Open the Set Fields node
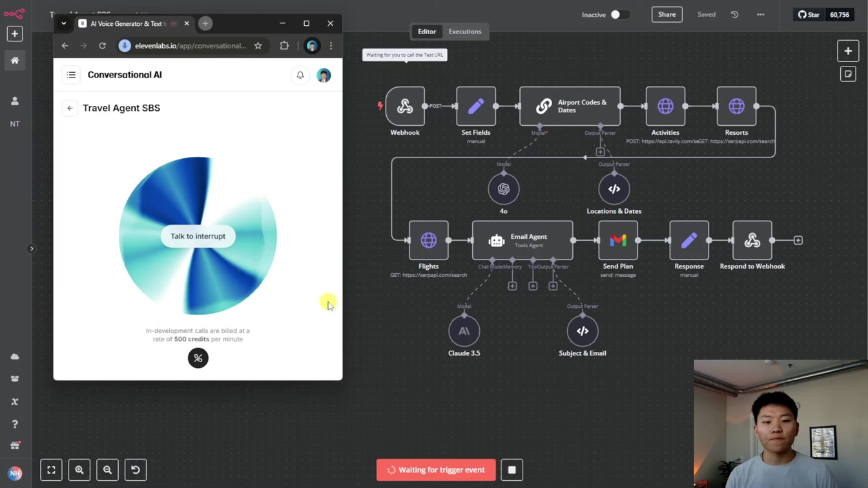 (x=476, y=106)
